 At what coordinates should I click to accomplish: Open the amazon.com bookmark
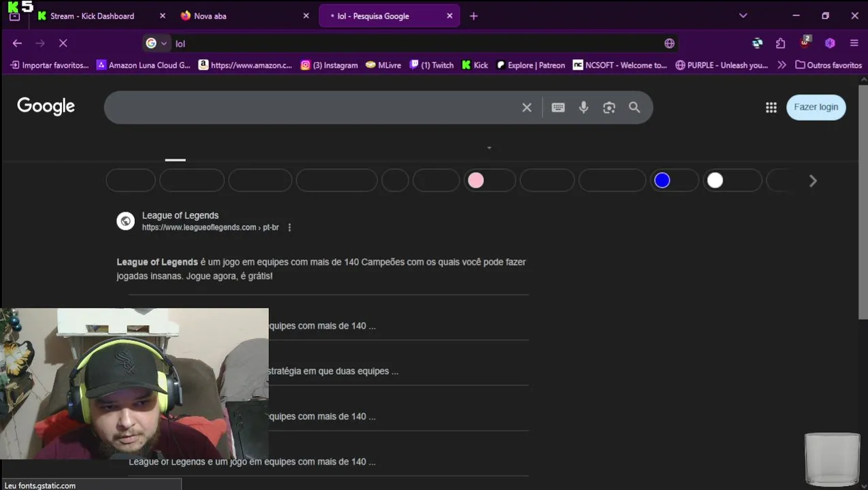tap(245, 65)
